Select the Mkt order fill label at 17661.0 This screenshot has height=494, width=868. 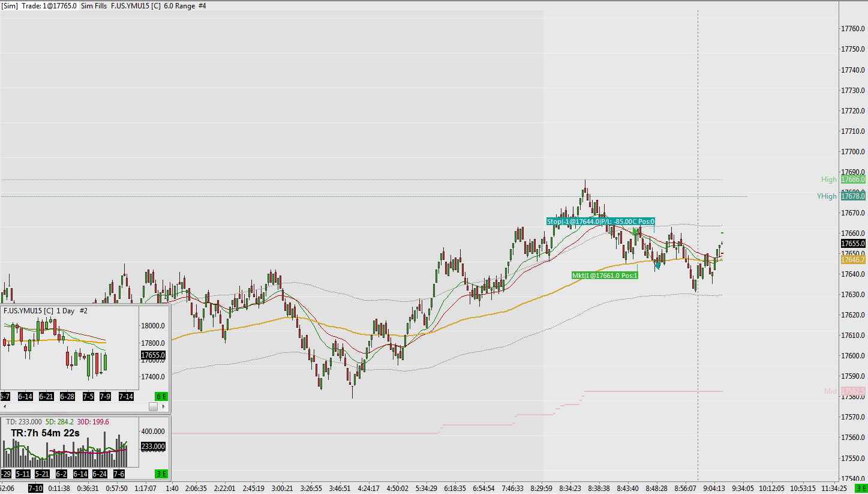605,276
